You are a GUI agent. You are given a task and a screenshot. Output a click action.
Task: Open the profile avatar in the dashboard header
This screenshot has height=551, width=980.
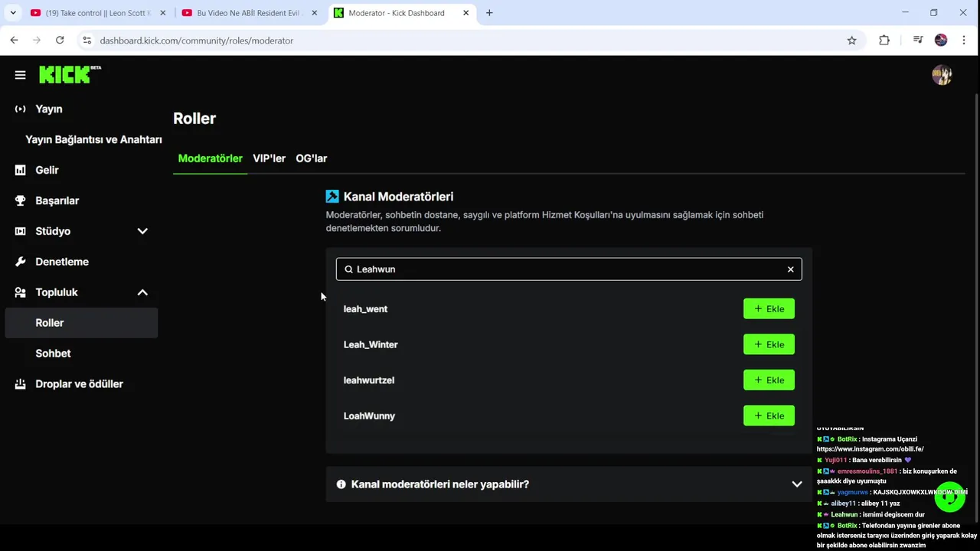(x=942, y=75)
